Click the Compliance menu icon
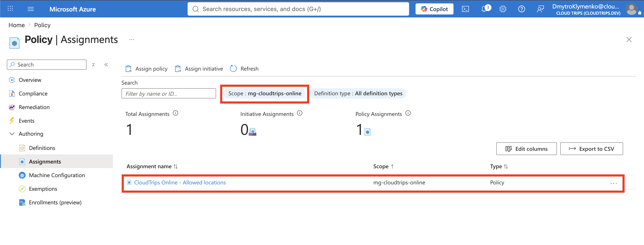644x245 pixels. point(12,94)
